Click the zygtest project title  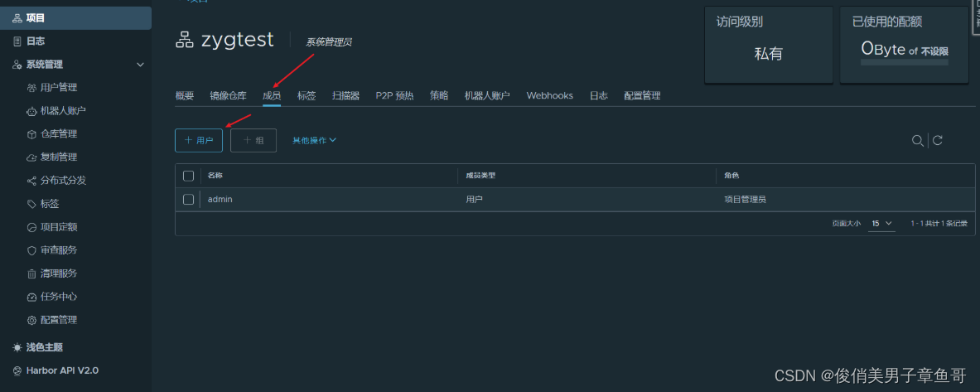point(238,40)
